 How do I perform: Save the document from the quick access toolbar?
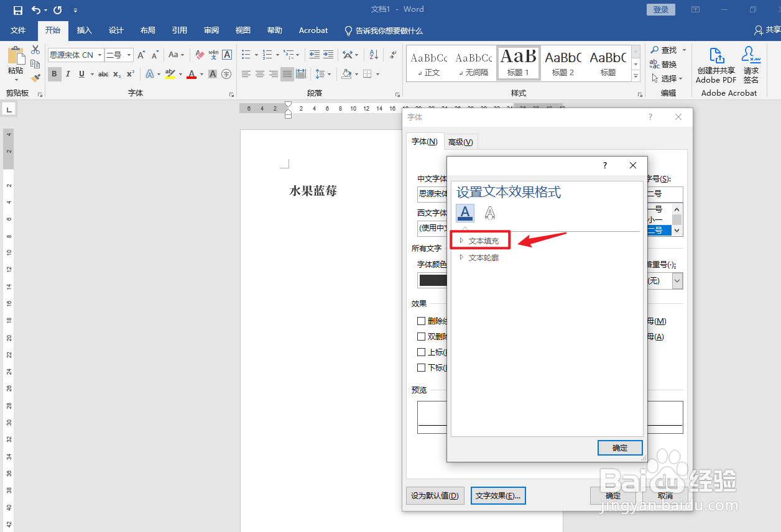coord(18,10)
